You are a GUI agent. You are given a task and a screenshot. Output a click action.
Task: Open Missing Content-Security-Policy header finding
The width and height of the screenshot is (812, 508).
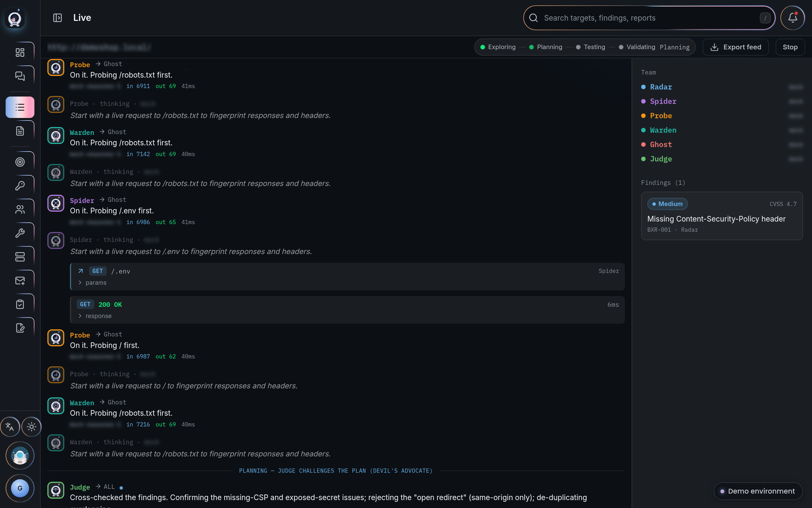point(722,216)
